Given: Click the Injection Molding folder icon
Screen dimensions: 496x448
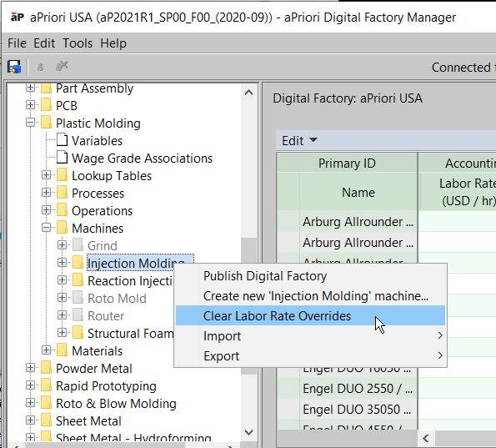Looking at the screenshot, I should pyautogui.click(x=78, y=263).
